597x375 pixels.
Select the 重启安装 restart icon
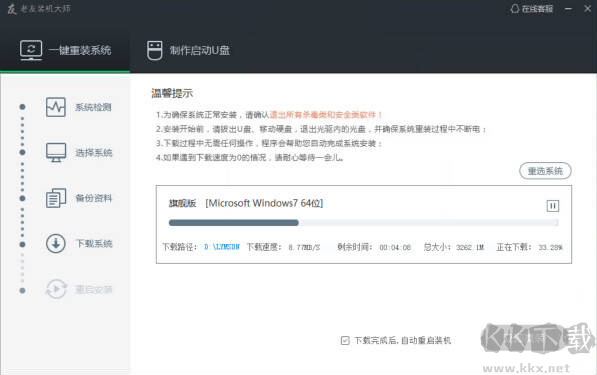click(56, 289)
